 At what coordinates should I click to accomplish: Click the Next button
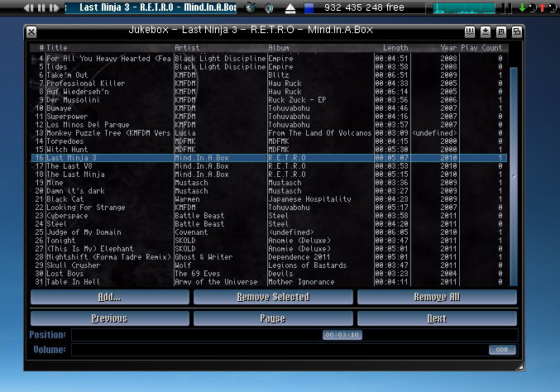point(437,318)
